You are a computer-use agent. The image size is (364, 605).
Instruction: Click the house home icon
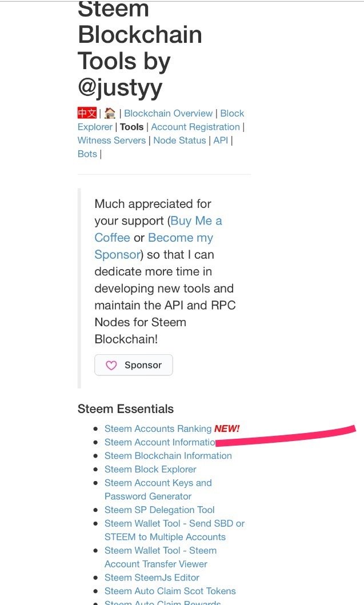pos(110,113)
